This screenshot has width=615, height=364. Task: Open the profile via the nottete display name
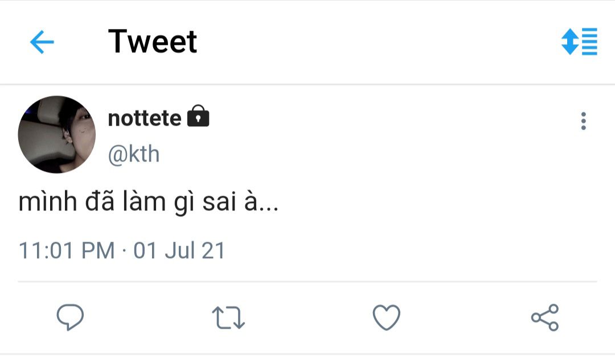pos(144,118)
